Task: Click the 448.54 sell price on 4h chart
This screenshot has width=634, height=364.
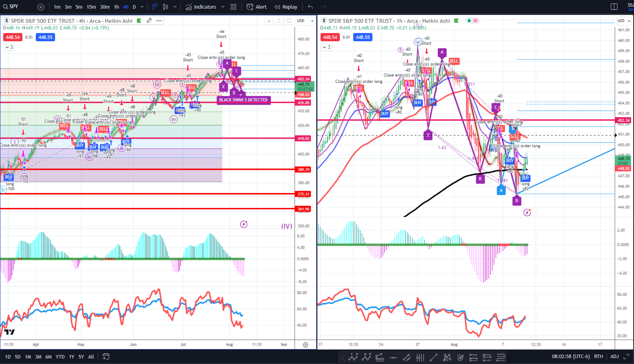Action: coord(13,37)
